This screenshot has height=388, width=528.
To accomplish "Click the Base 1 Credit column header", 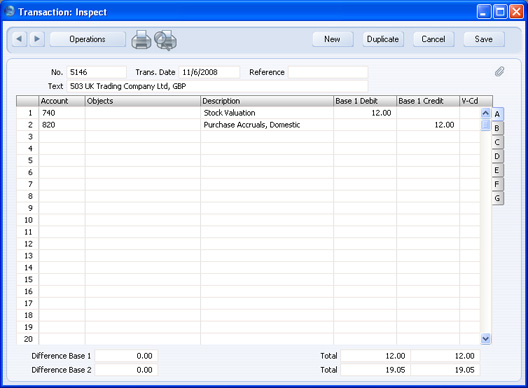I will (428, 101).
